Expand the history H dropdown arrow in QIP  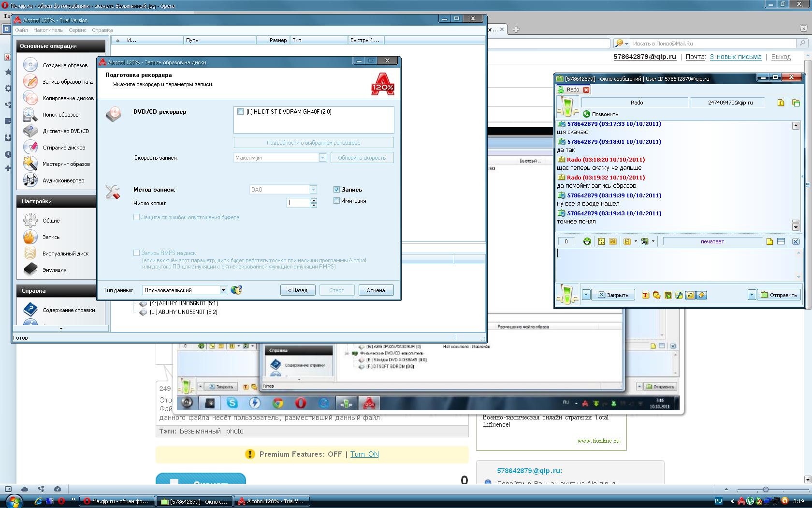tap(635, 241)
